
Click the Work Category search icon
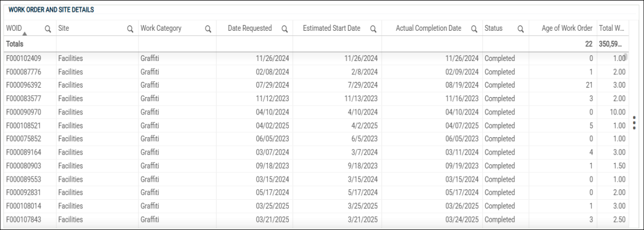point(208,29)
